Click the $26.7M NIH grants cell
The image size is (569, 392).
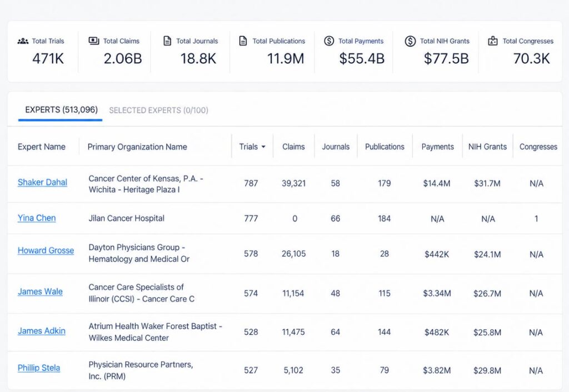tap(487, 293)
